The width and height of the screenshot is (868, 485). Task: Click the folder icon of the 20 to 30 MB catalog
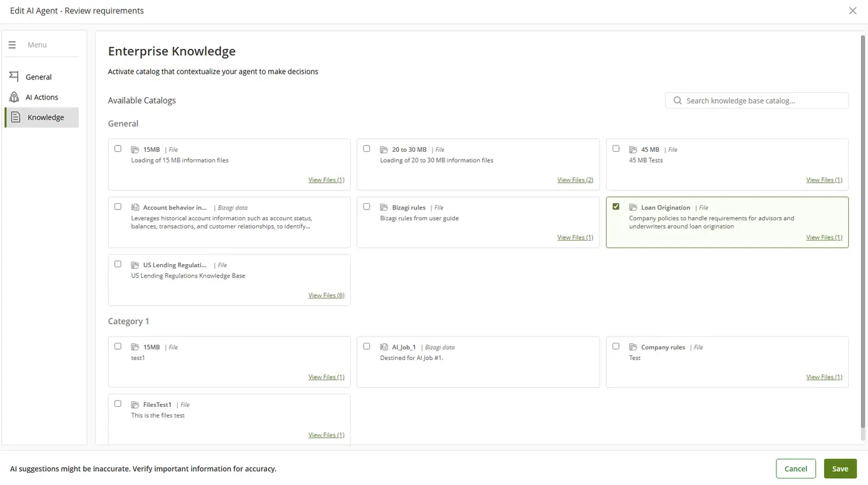tap(384, 150)
